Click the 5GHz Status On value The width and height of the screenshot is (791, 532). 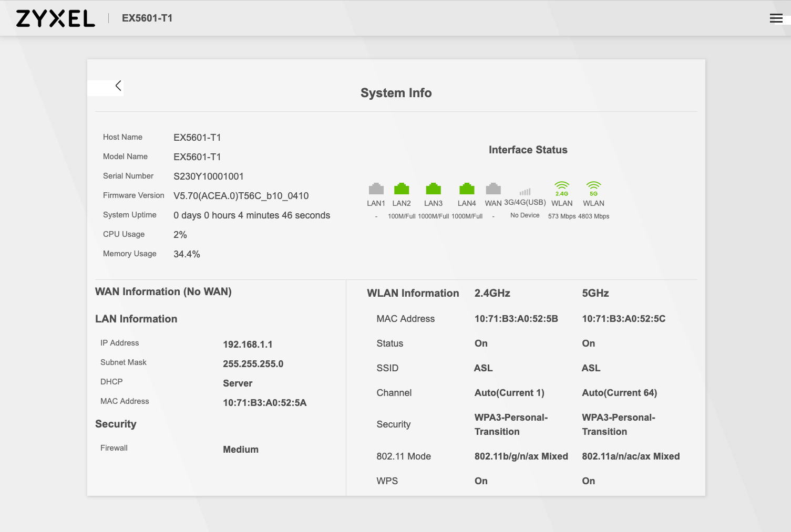point(589,343)
